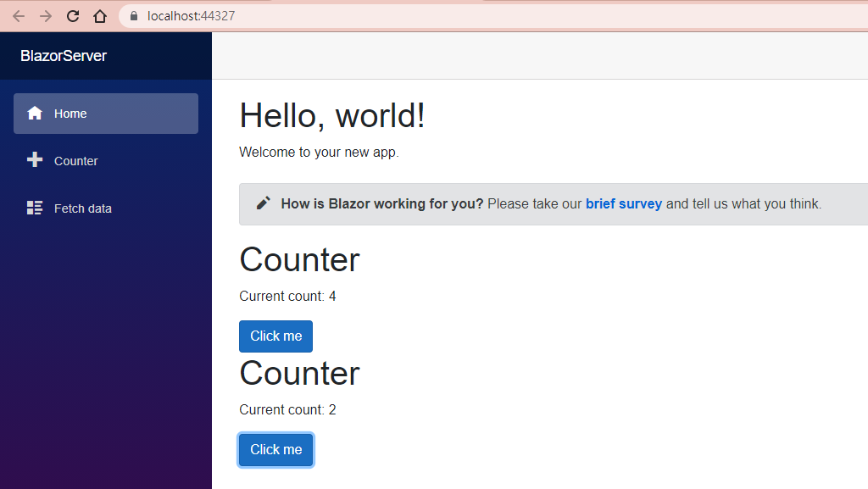This screenshot has height=489, width=868.
Task: Click the list icon beside Fetch data
Action: pos(35,208)
